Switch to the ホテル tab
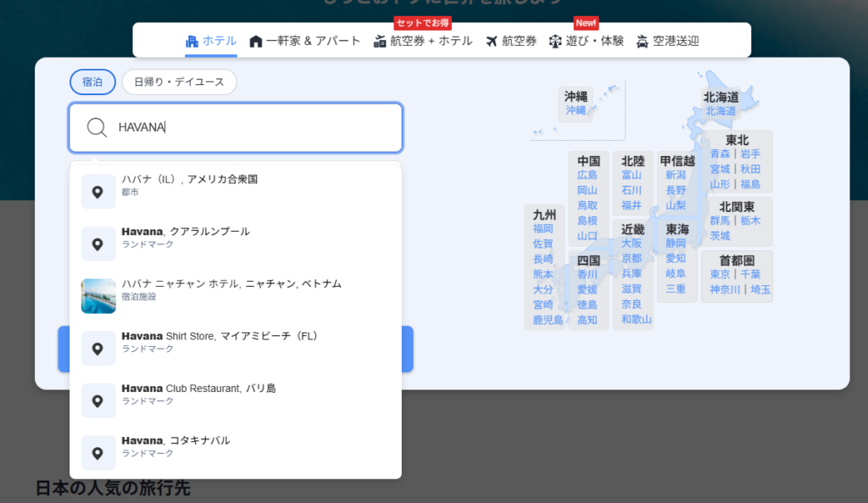This screenshot has height=503, width=868. [211, 41]
